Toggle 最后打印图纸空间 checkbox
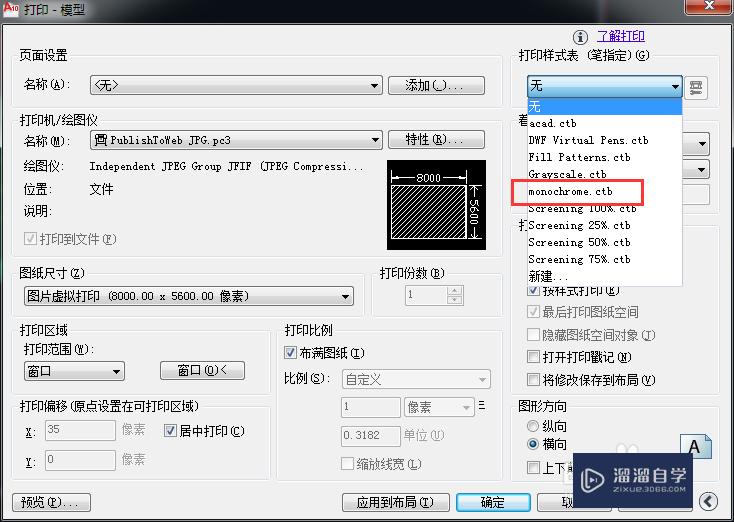 click(x=533, y=312)
